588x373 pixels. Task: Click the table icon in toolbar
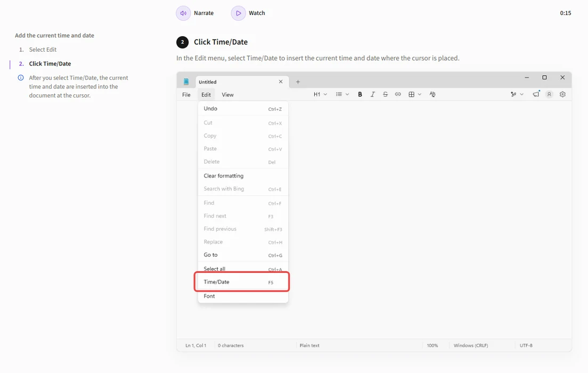pyautogui.click(x=411, y=94)
